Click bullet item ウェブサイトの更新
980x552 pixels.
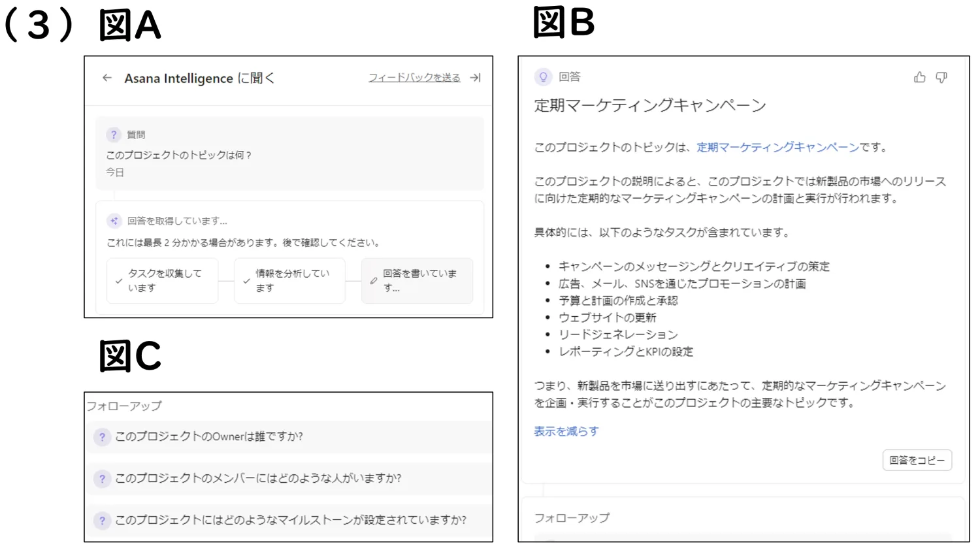[607, 317]
